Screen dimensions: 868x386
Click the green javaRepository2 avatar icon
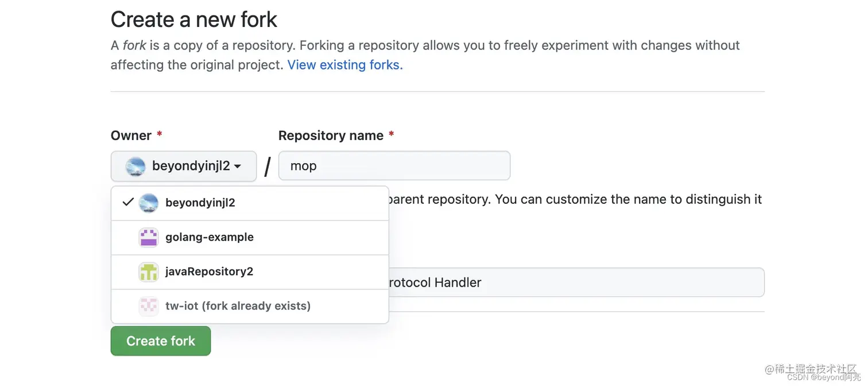tap(149, 272)
